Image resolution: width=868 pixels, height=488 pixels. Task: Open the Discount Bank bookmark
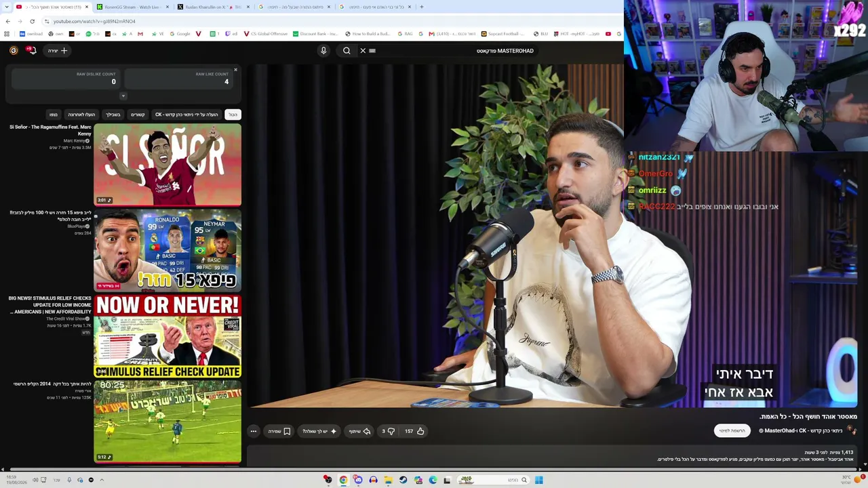coord(315,34)
